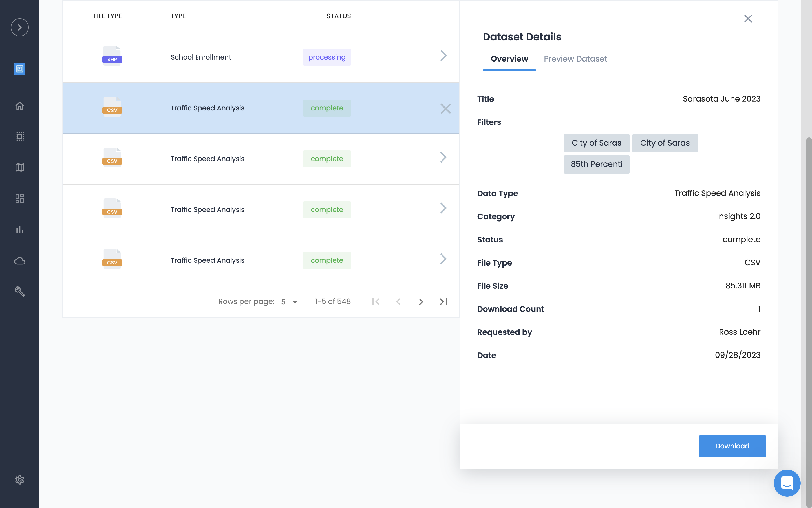Open the bar chart icon in sidebar
This screenshot has width=812, height=508.
tap(19, 229)
